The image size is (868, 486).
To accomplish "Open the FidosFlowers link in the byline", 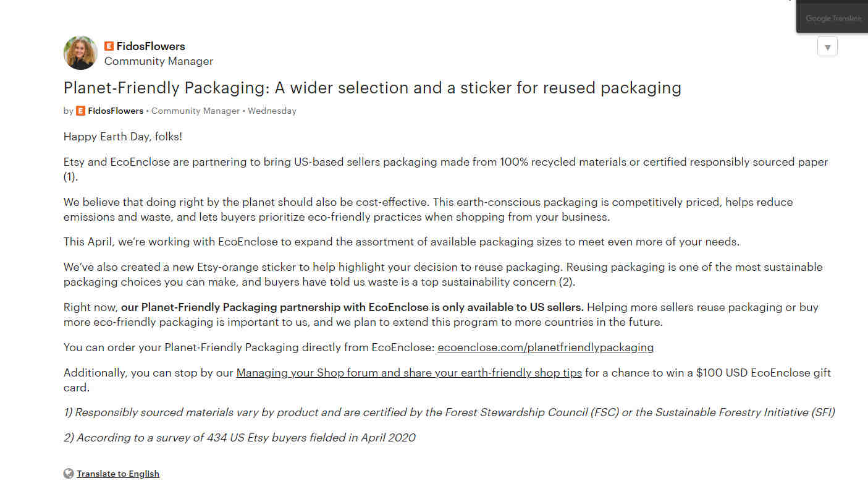I will [x=116, y=111].
